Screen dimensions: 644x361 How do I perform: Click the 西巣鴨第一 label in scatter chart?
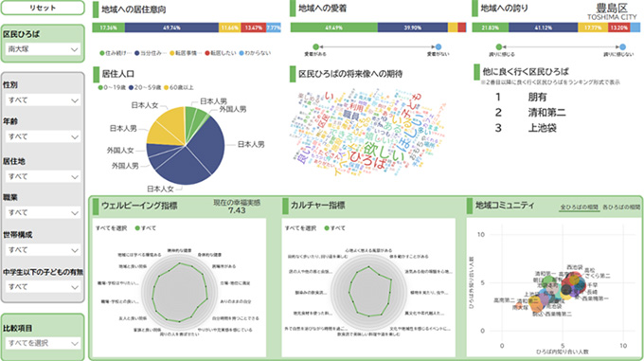596,298
